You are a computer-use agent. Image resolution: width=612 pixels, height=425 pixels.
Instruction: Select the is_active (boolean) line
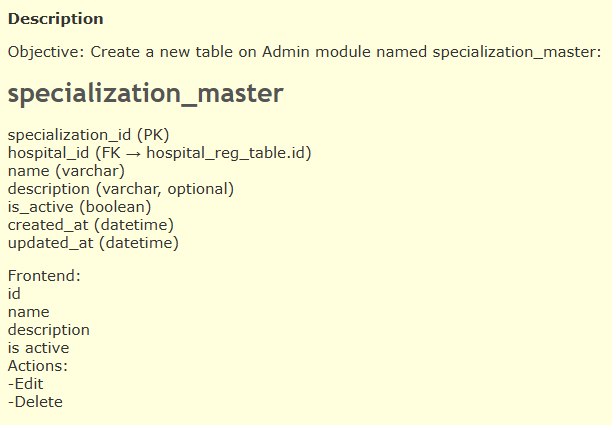79,206
